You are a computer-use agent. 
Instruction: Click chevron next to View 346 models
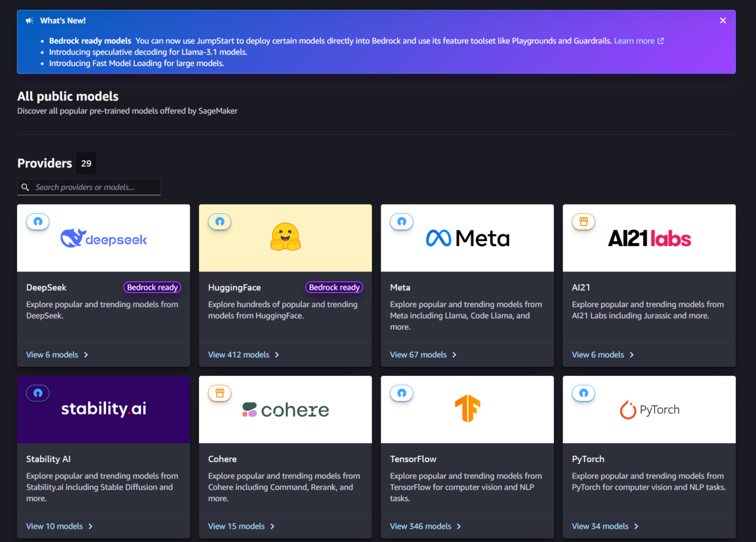click(x=459, y=526)
